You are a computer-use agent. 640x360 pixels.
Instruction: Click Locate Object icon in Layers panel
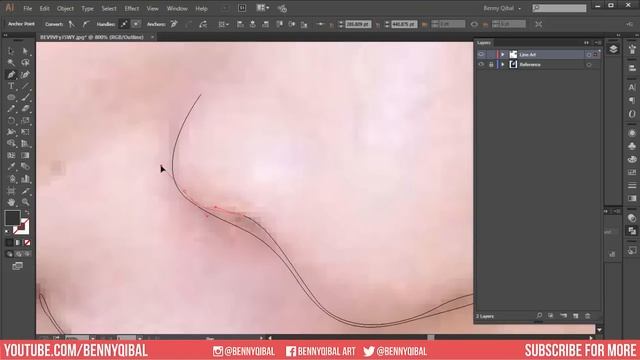pos(539,316)
